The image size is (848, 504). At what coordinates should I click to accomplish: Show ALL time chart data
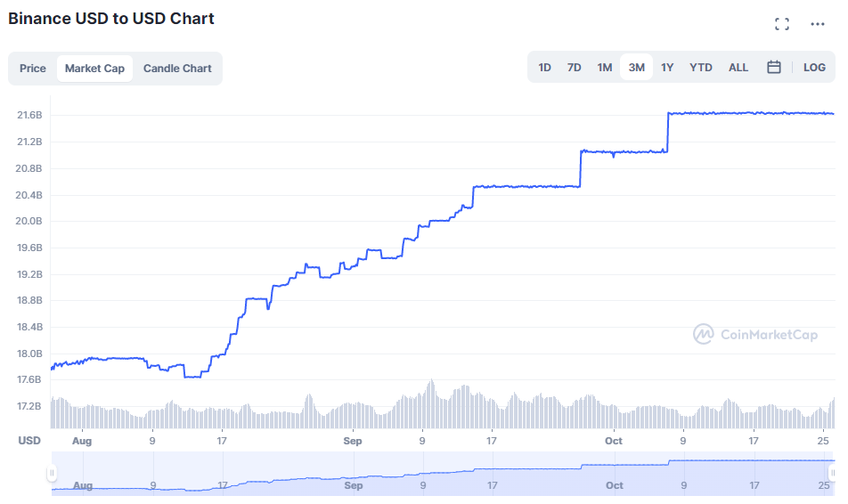tap(738, 68)
